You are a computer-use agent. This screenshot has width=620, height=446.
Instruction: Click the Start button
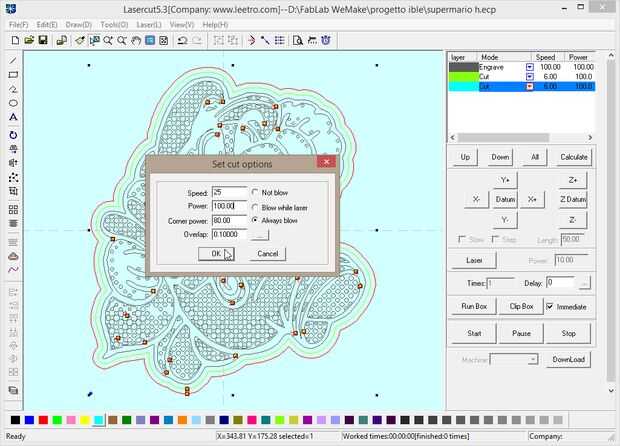click(x=474, y=333)
